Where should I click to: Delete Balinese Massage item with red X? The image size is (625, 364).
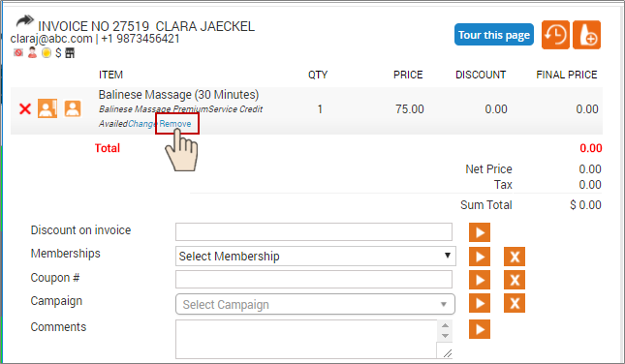(x=25, y=108)
